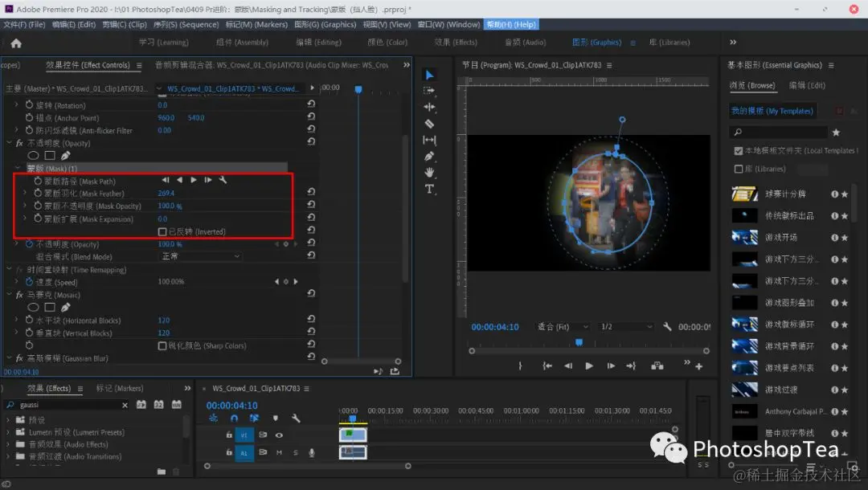The image size is (868, 490).
Task: Open the Fit zoom level dropdown
Action: 563,327
